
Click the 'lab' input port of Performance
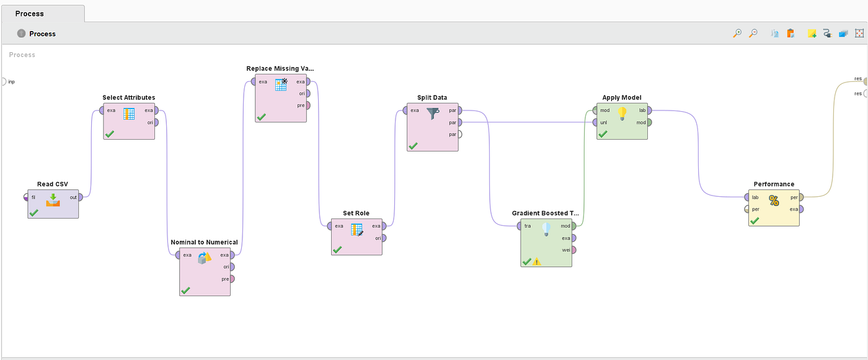[747, 197]
